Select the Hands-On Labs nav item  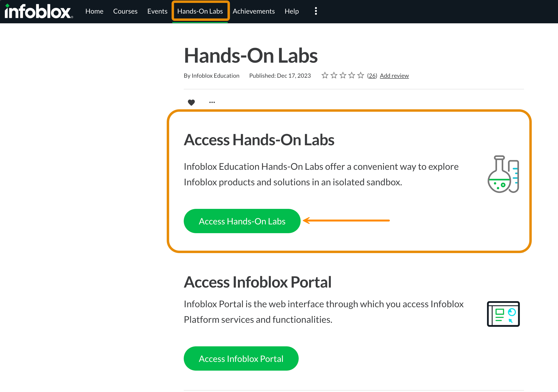(x=200, y=11)
